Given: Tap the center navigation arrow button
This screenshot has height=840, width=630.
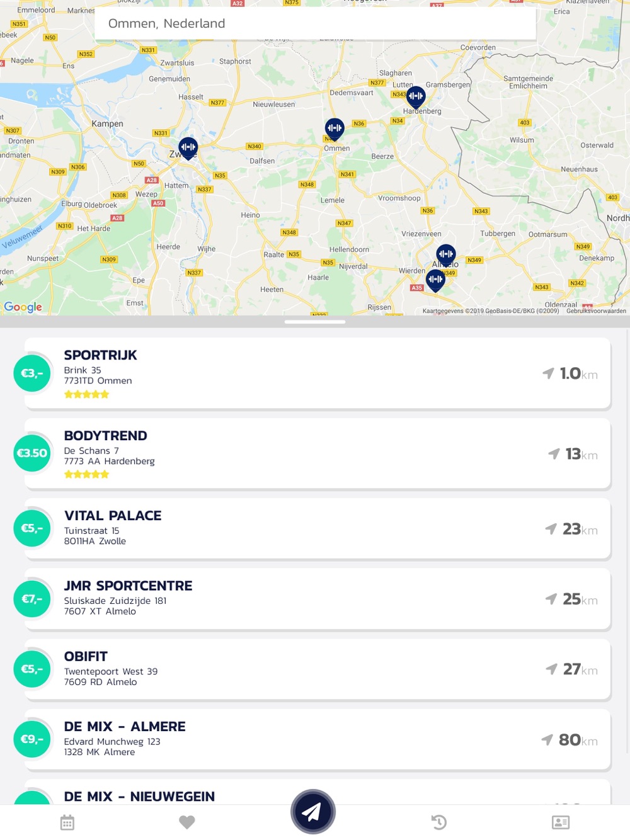Looking at the screenshot, I should (x=312, y=812).
